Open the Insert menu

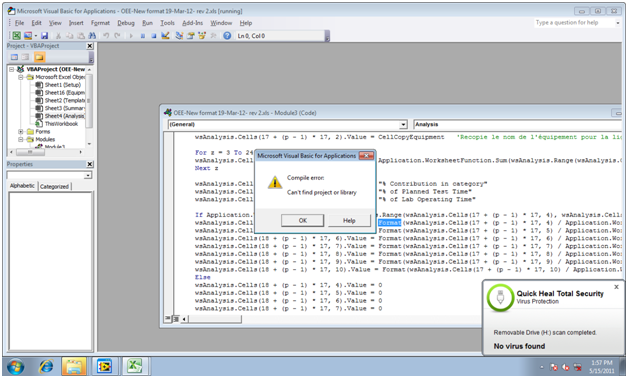pyautogui.click(x=76, y=23)
